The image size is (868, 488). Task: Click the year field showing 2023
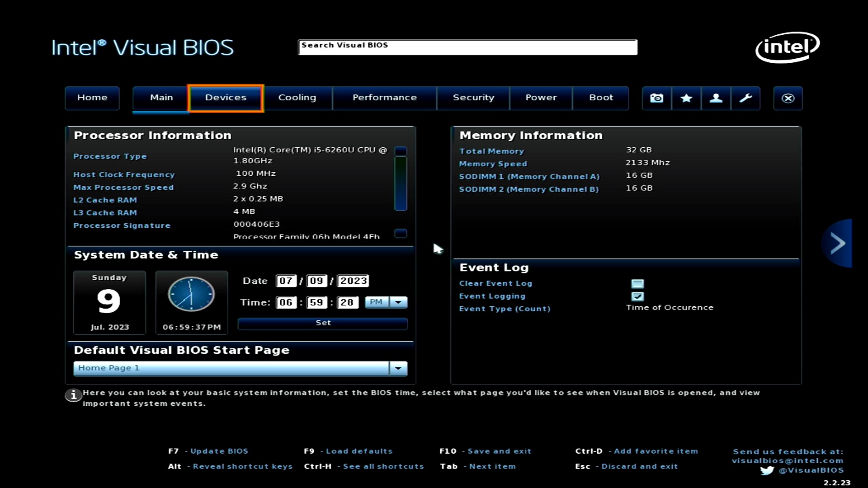point(353,281)
